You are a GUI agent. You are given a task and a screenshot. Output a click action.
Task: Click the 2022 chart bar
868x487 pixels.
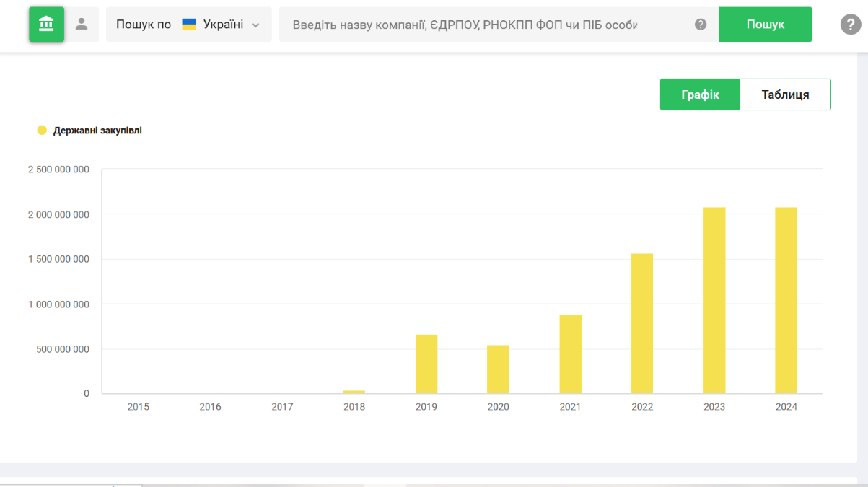[641, 323]
